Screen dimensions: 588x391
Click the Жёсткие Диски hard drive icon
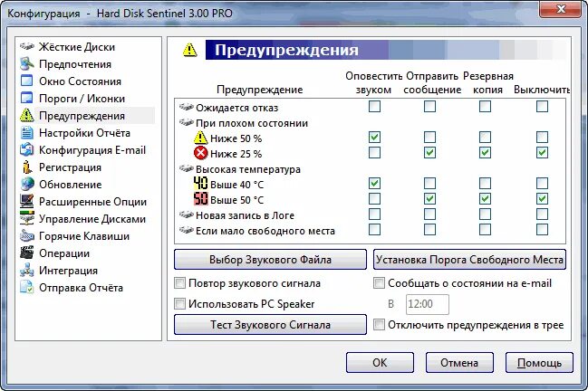click(x=27, y=47)
